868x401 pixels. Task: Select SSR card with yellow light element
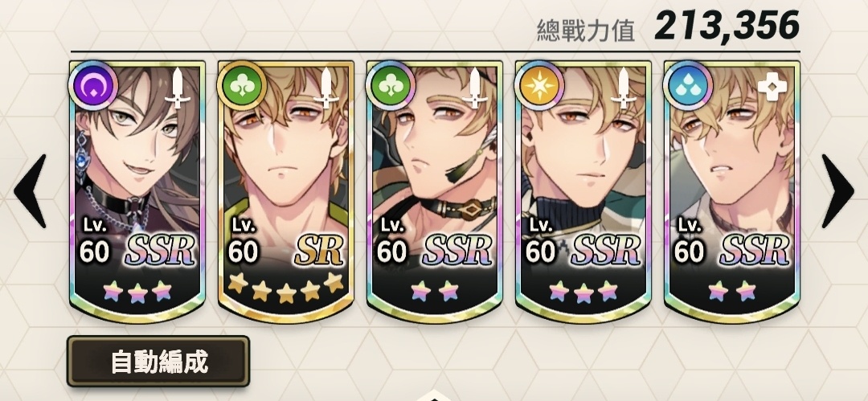pos(583,191)
